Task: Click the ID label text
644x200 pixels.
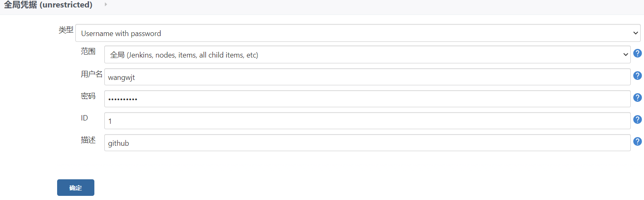Action: (84, 118)
